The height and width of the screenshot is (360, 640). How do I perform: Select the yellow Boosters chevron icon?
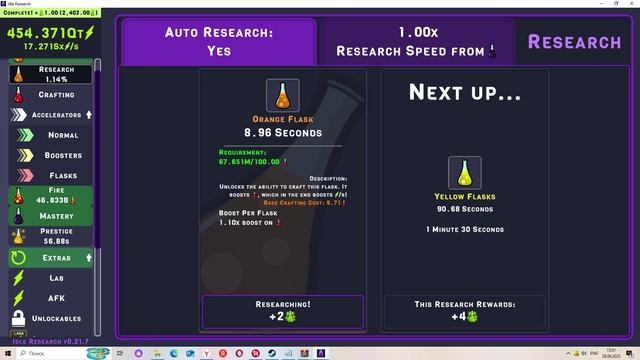25,155
